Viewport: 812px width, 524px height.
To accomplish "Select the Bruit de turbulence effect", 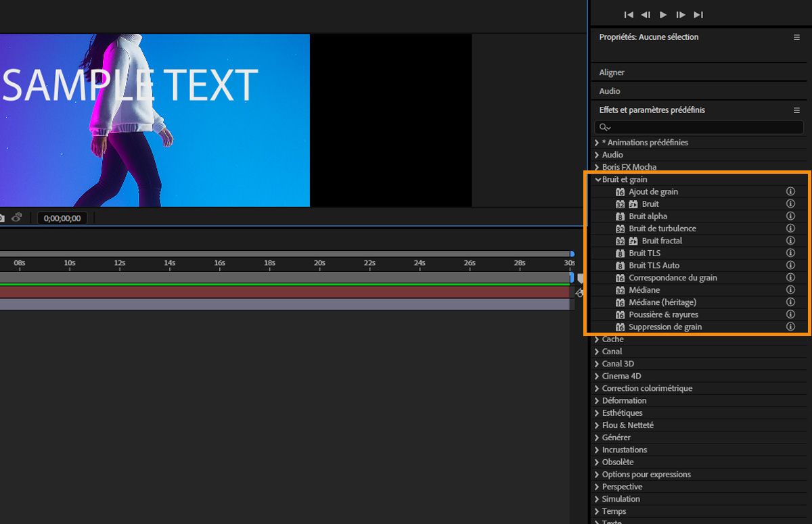I will click(x=662, y=229).
